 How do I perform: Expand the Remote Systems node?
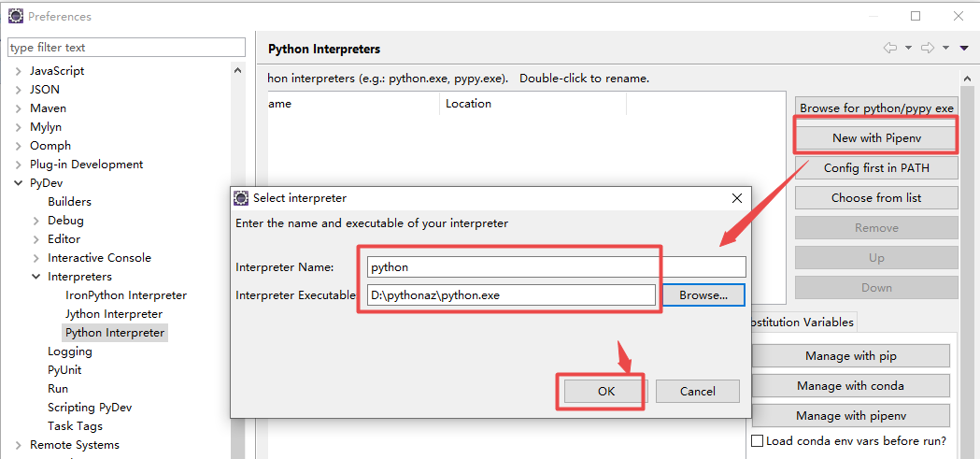[18, 445]
